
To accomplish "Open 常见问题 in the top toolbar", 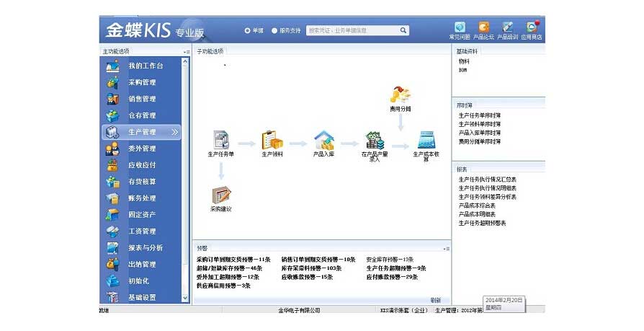I will pyautogui.click(x=459, y=27).
